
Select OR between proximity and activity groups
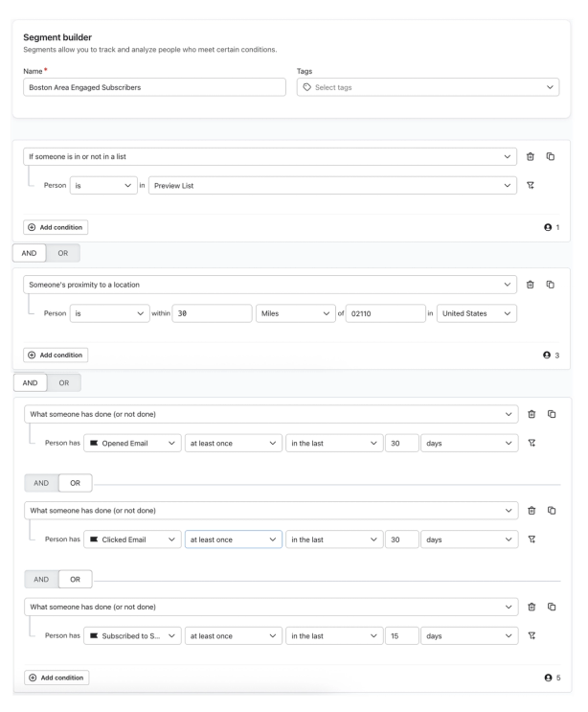64,382
